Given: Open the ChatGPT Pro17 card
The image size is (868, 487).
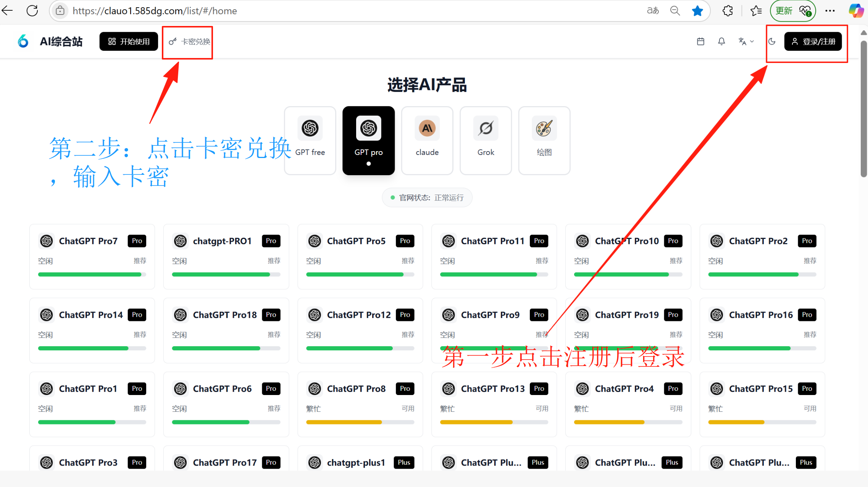Looking at the screenshot, I should coord(226,459).
